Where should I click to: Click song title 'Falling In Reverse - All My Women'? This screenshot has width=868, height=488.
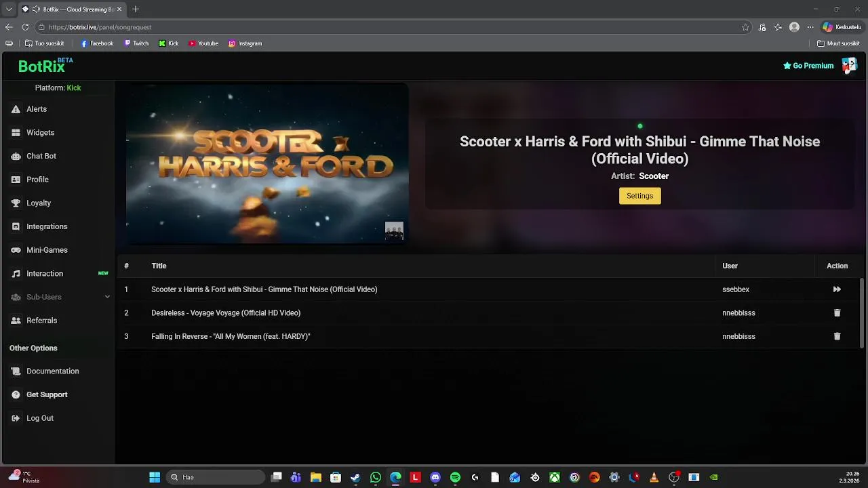(x=231, y=336)
